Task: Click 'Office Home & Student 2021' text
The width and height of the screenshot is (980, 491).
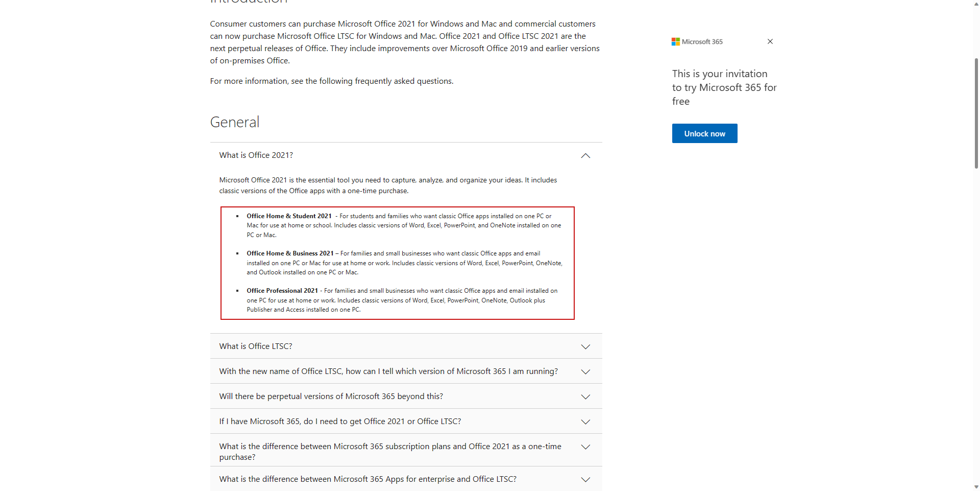Action: 289,216
